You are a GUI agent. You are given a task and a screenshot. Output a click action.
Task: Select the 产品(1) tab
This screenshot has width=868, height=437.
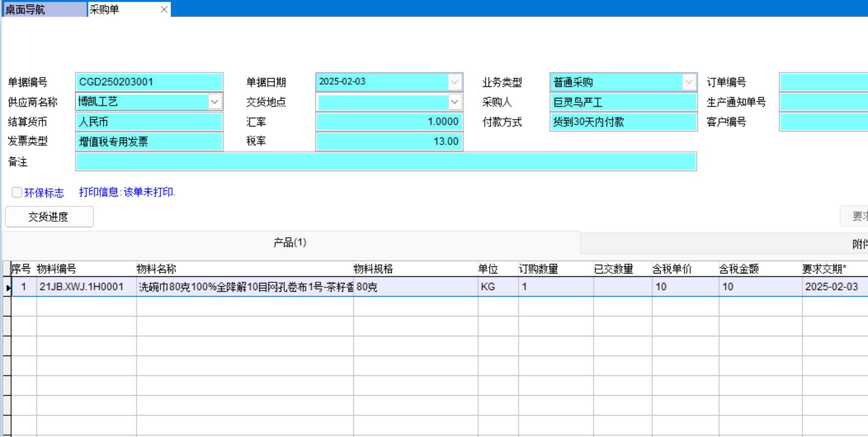290,243
